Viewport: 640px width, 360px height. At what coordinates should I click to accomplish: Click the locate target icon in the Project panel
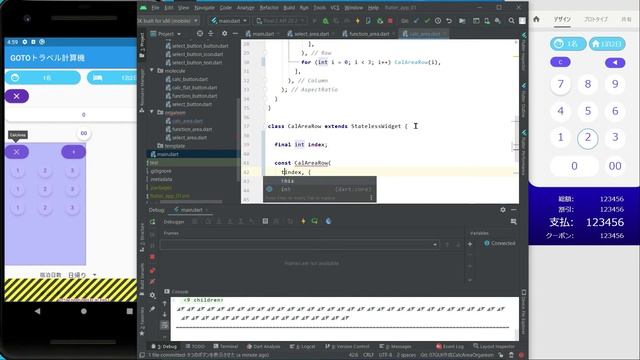click(200, 33)
